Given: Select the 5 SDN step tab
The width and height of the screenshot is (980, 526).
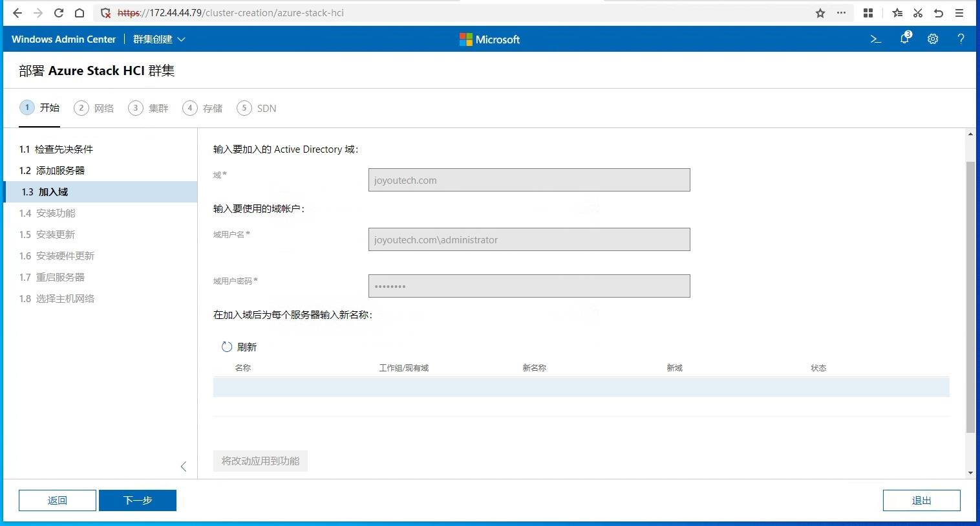Looking at the screenshot, I should click(x=257, y=108).
